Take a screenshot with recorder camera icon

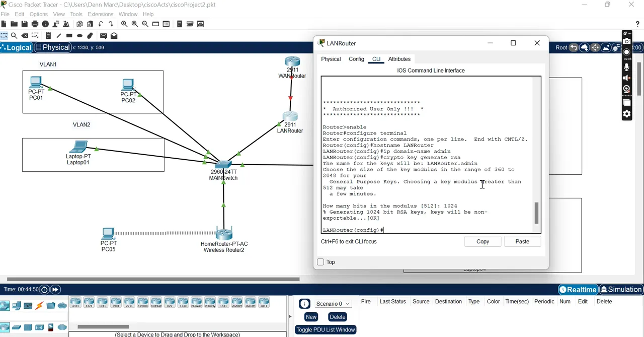pos(626,41)
